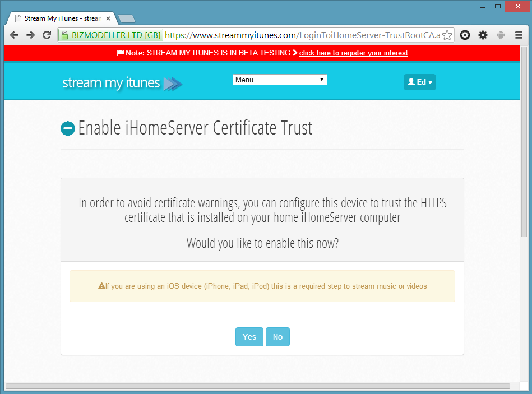Click the 'Note: STREAM MY ITUNES IS IN BETA TESTING' text
Viewport: 532px width, 394px height.
pos(208,53)
